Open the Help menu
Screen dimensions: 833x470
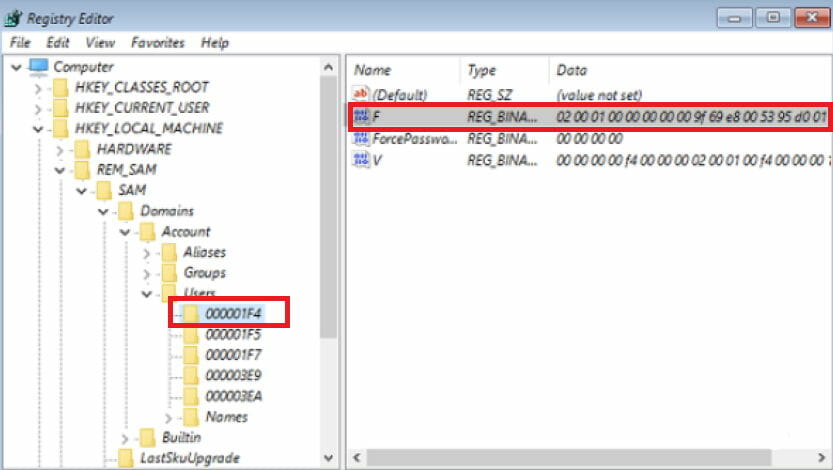pyautogui.click(x=215, y=42)
